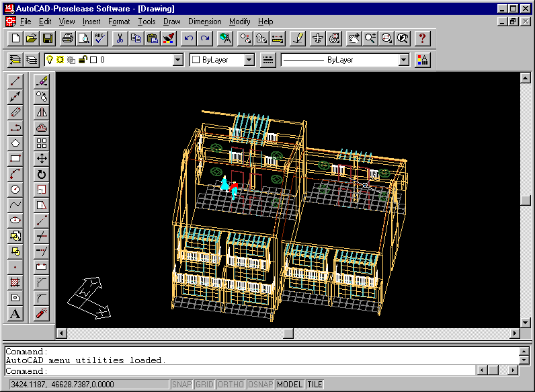Image resolution: width=535 pixels, height=392 pixels.
Task: Activate the Multiline Text tool
Action: coord(15,313)
